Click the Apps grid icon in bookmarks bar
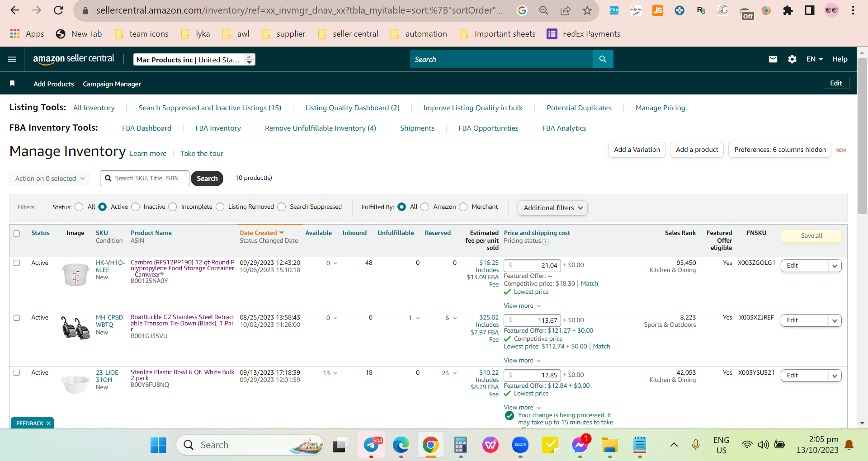The image size is (868, 461). click(x=15, y=33)
